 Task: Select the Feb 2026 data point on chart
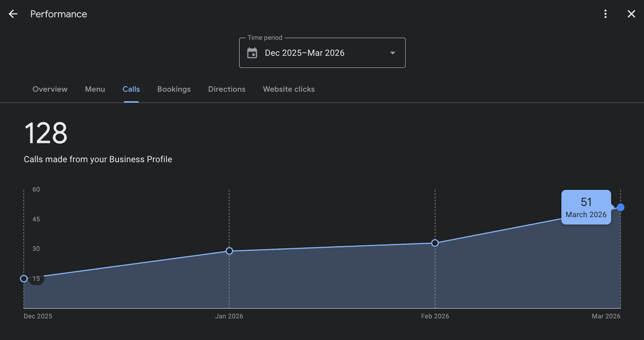[435, 243]
